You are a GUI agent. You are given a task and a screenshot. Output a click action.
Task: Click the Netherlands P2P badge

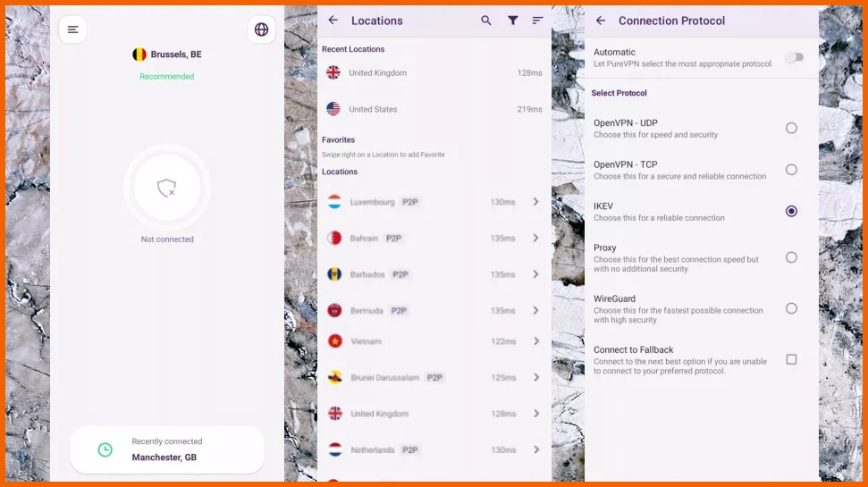(x=410, y=450)
